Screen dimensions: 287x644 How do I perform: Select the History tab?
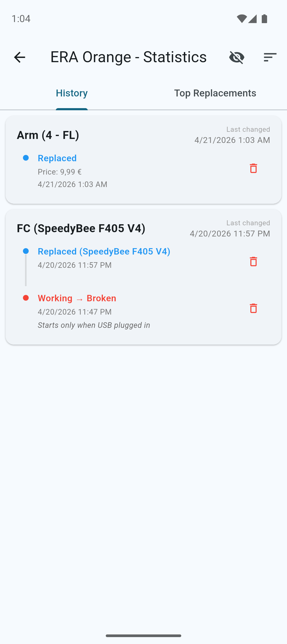coord(72,93)
